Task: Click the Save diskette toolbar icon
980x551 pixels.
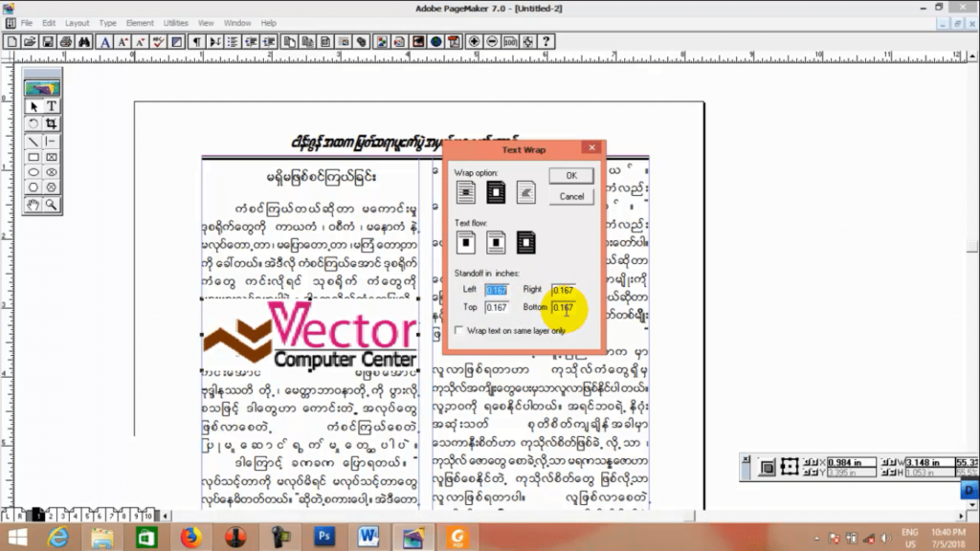Action: coord(48,42)
